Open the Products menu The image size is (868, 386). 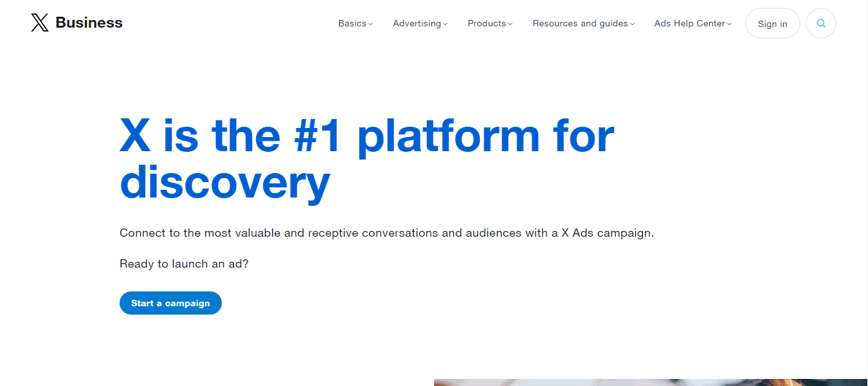pos(486,24)
